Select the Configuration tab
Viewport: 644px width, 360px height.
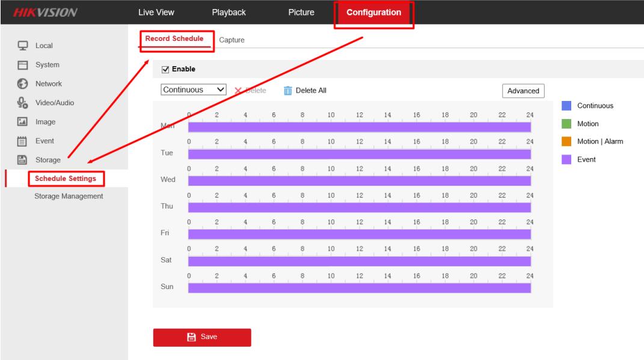pos(374,12)
